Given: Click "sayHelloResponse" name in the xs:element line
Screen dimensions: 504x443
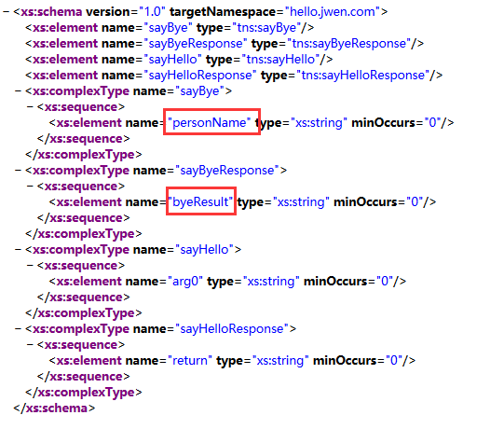Looking at the screenshot, I should click(200, 76).
